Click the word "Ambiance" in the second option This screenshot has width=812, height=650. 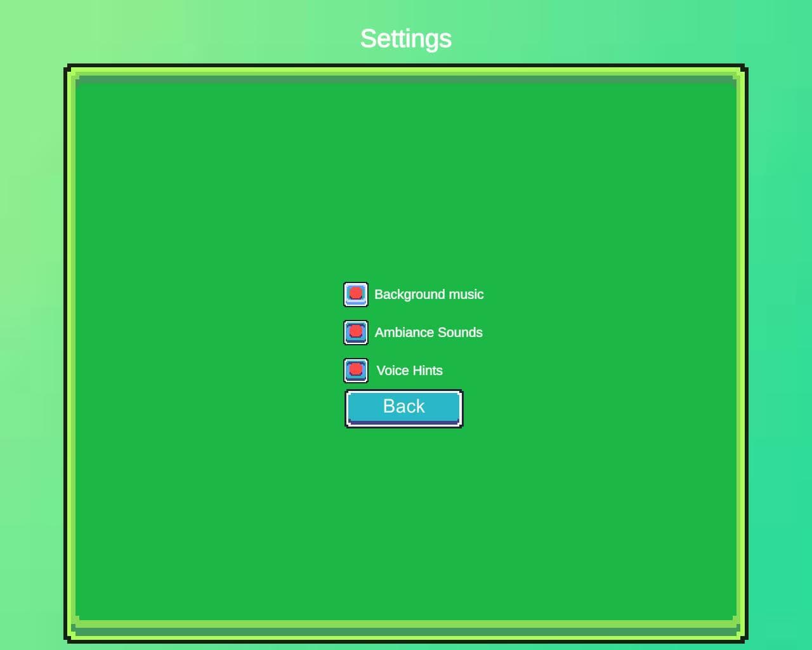[x=404, y=333]
